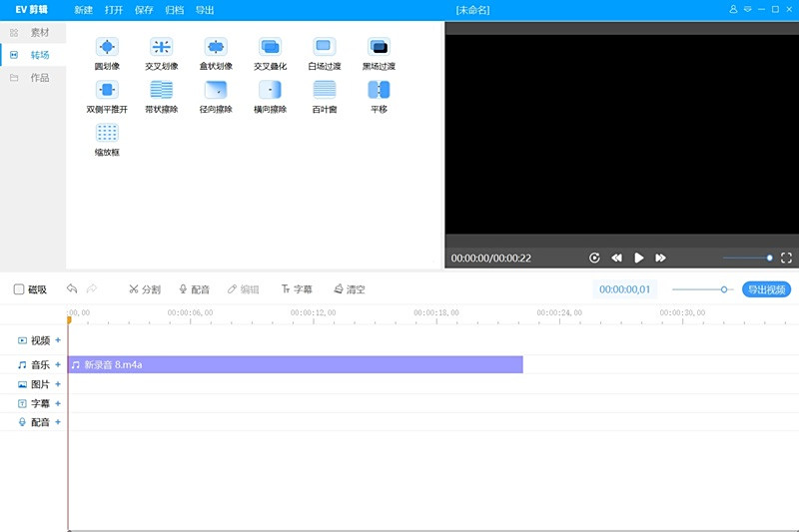Click the undo arrow in timeline toolbar
Image resolution: width=799 pixels, height=532 pixels.
pos(72,289)
